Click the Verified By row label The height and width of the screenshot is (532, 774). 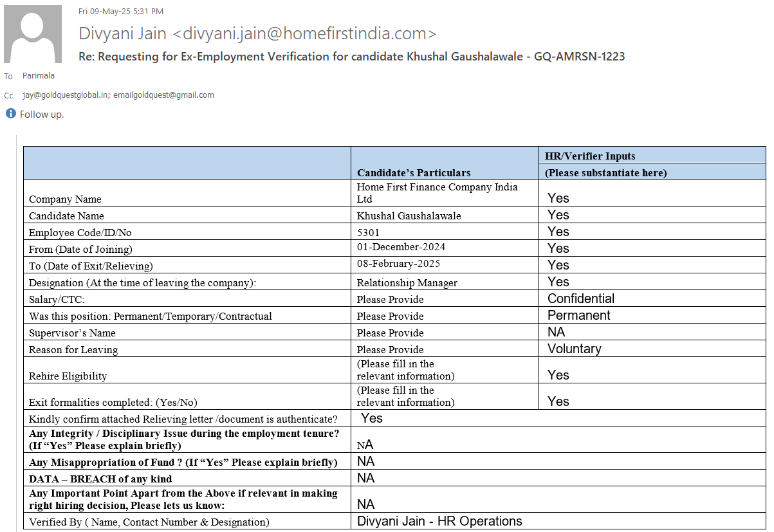[x=149, y=522]
